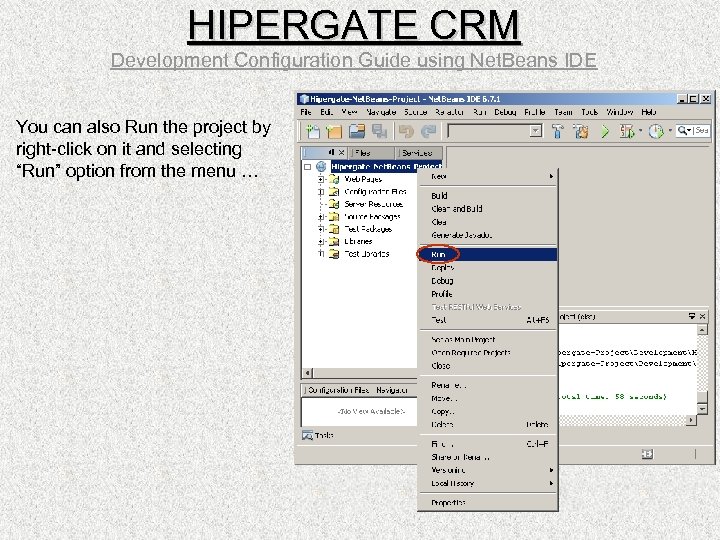Click the Projects panel's scroll left arrow

[x=308, y=373]
